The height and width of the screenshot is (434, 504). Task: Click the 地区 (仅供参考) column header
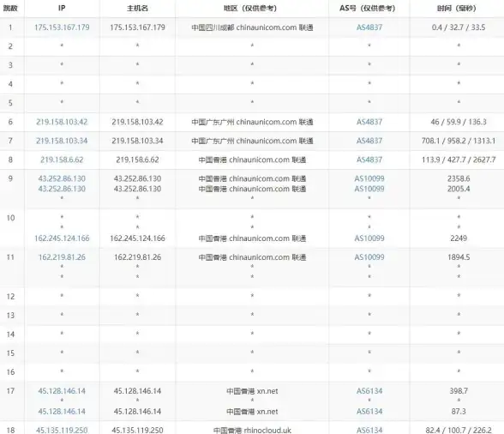point(250,9)
